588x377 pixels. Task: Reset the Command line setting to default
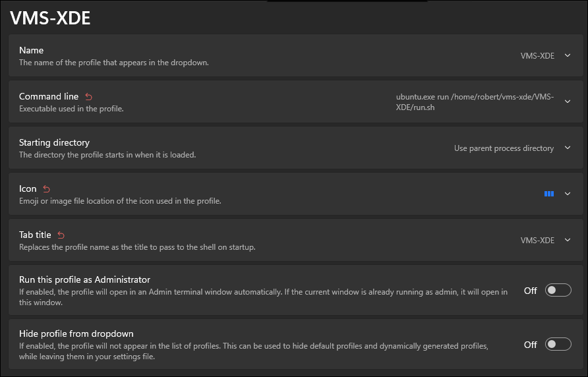click(89, 97)
